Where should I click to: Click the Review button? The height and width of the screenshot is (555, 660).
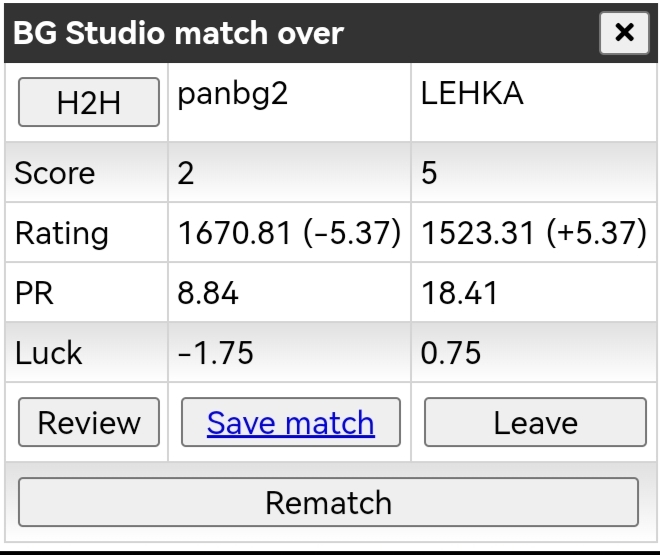coord(89,422)
